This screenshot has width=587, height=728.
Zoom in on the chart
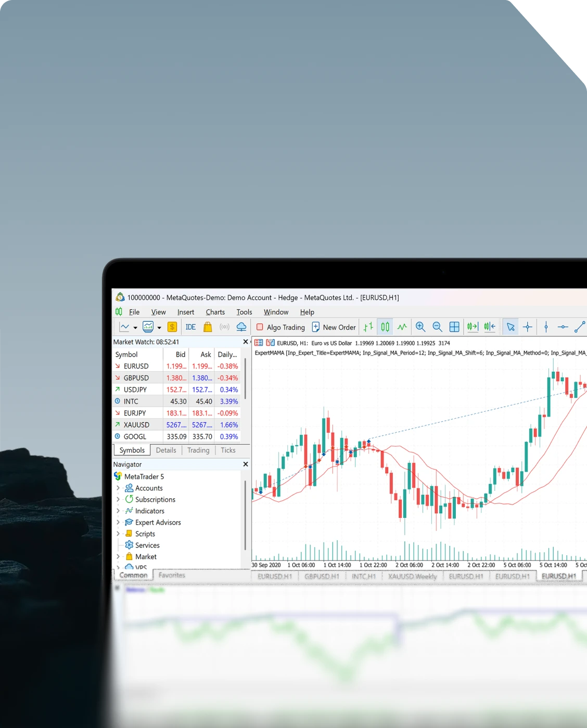[x=420, y=327]
